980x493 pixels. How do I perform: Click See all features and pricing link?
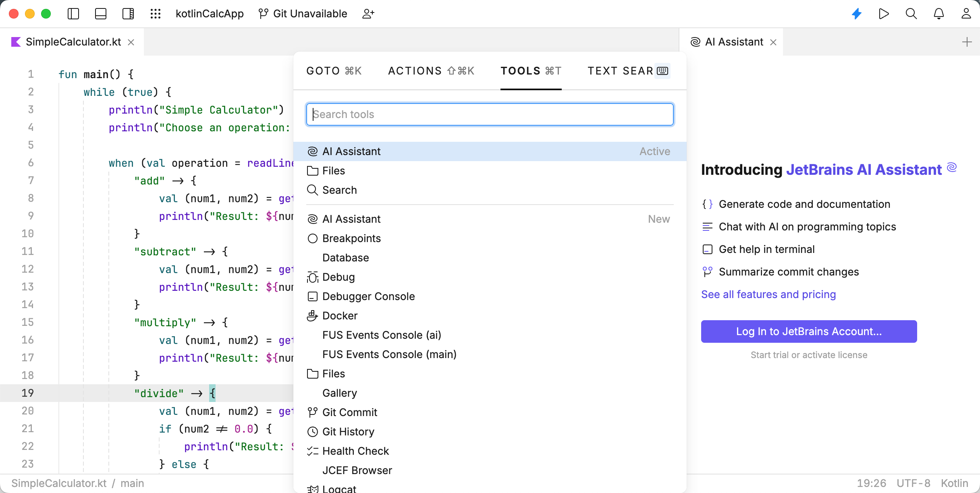(x=768, y=294)
